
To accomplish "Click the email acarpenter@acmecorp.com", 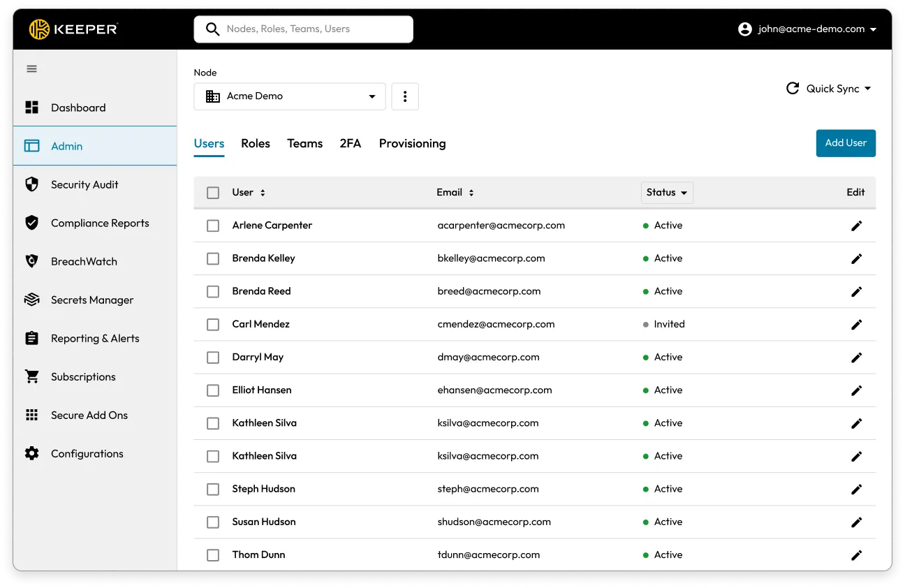I will tap(501, 226).
